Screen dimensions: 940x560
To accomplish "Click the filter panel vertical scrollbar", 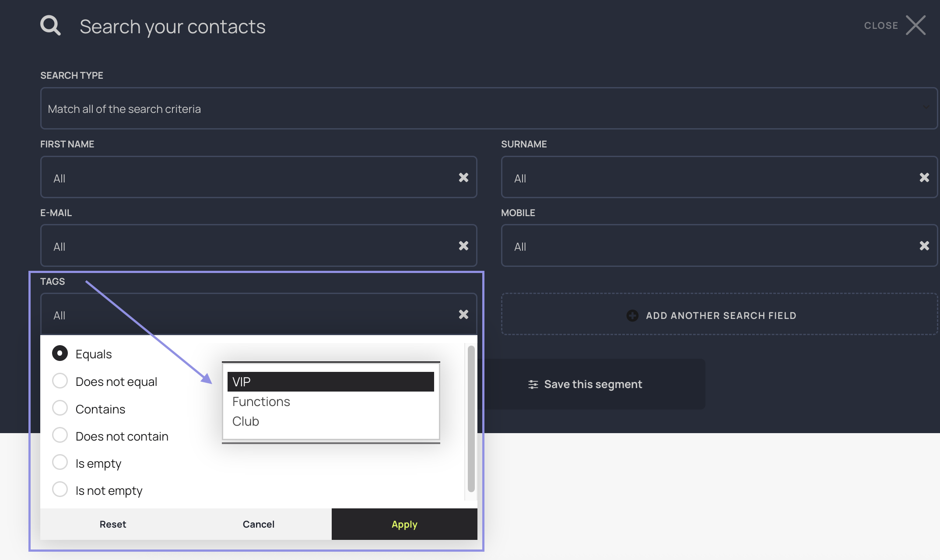I will (471, 419).
